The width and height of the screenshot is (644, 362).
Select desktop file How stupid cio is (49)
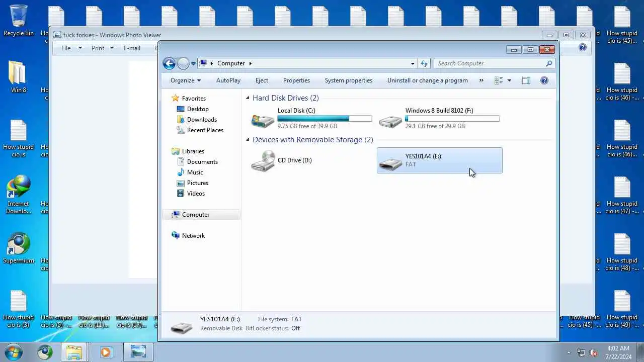(622, 309)
